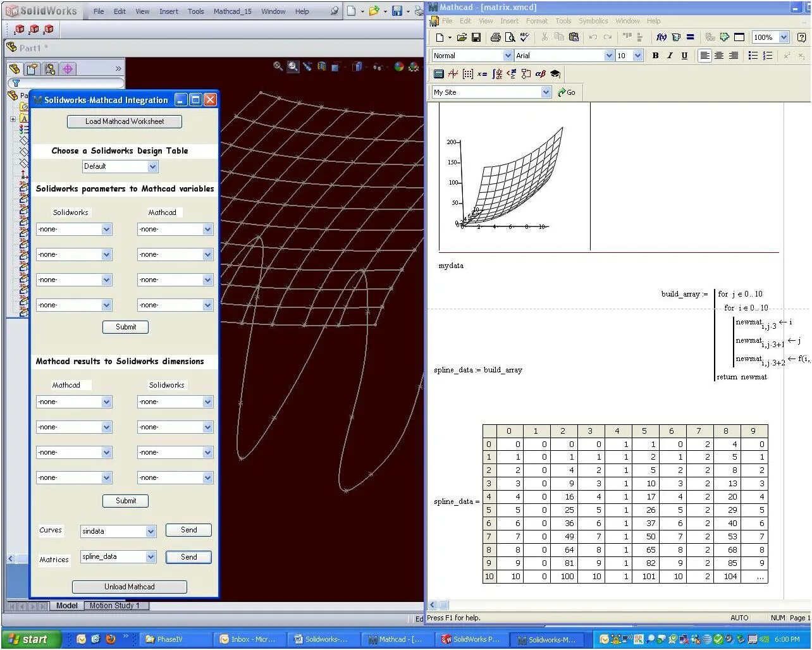Open SolidWorks PropertyManager tab icon
Viewport: 812px width, 650px height.
tap(32, 68)
